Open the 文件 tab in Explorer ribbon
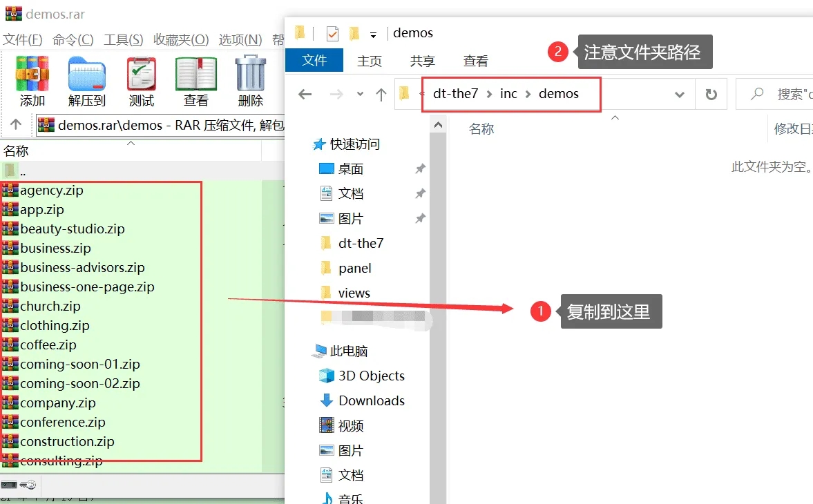Image resolution: width=813 pixels, height=504 pixels. 314,61
